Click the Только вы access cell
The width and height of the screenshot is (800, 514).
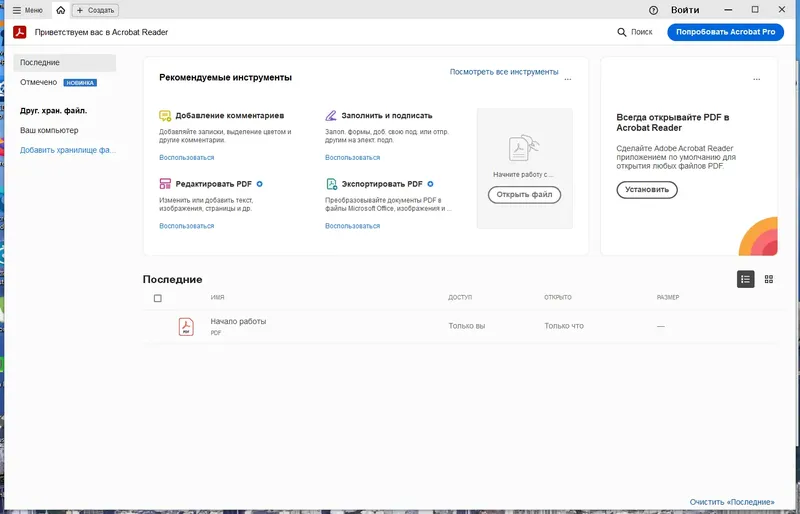467,326
